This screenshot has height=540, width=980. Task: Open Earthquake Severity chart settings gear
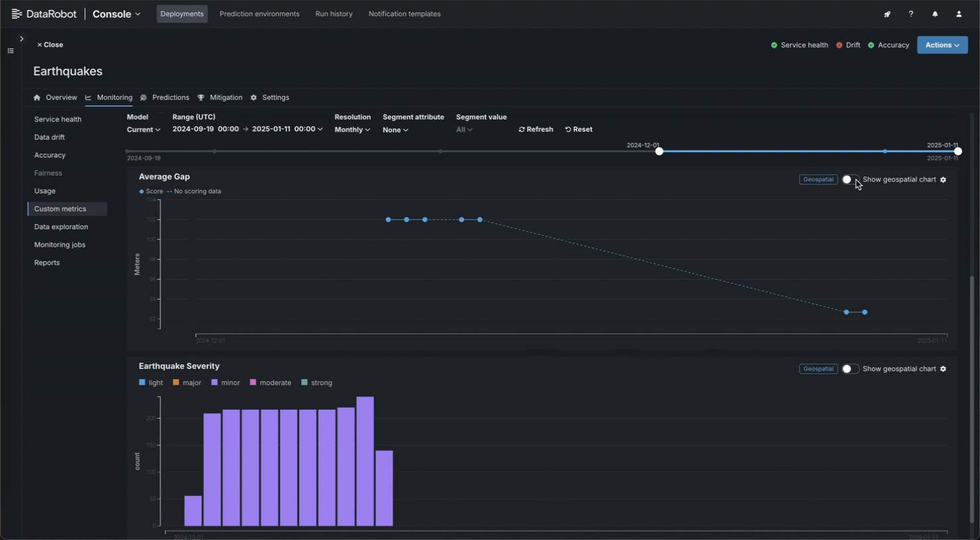click(x=943, y=369)
